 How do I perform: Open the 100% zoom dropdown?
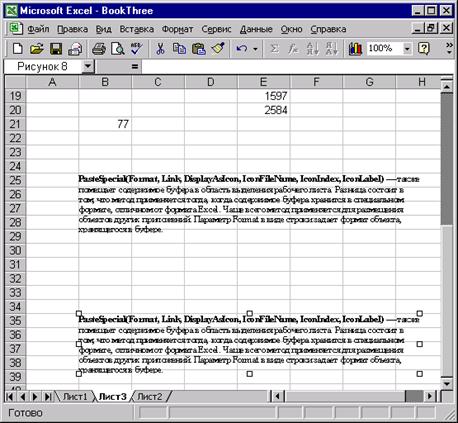point(407,49)
